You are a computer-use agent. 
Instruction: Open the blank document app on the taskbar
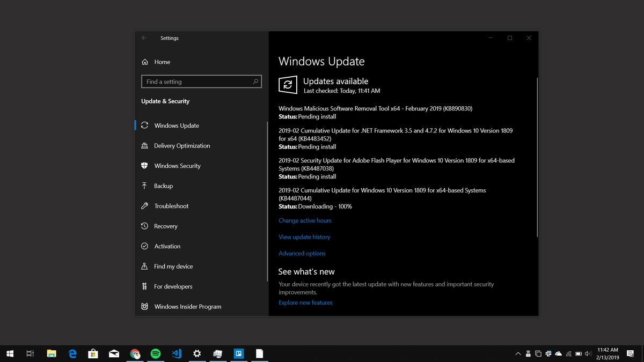[260, 353]
